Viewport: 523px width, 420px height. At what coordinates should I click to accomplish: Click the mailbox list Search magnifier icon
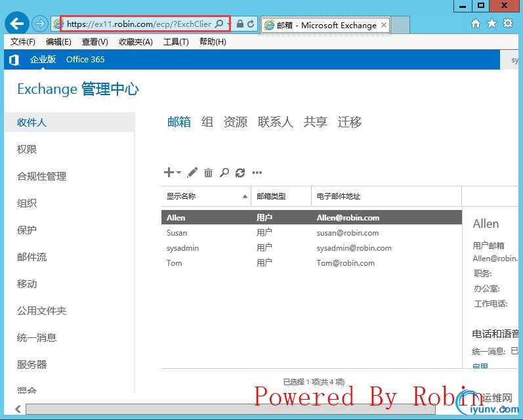[x=224, y=173]
